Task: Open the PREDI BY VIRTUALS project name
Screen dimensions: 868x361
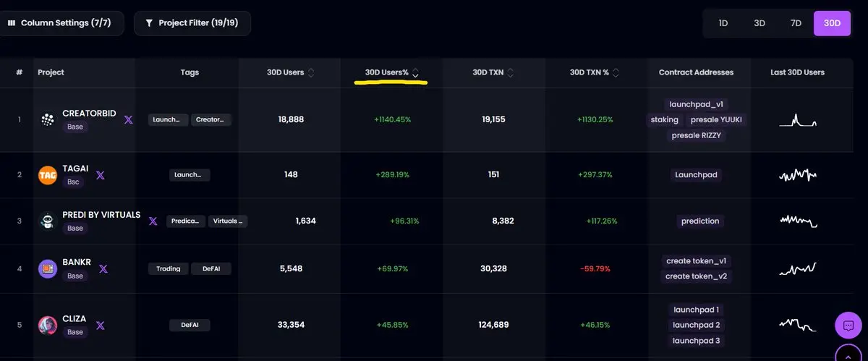Action: (101, 215)
